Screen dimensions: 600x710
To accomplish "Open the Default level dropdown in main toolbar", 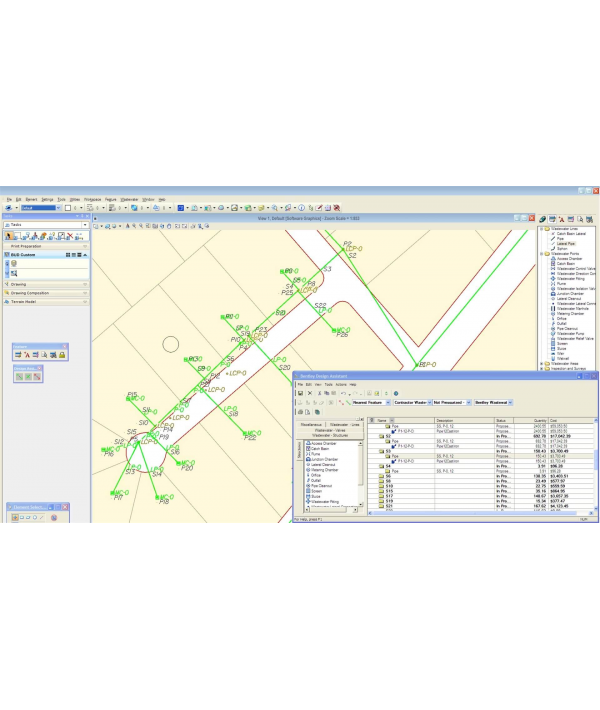I will [x=58, y=208].
